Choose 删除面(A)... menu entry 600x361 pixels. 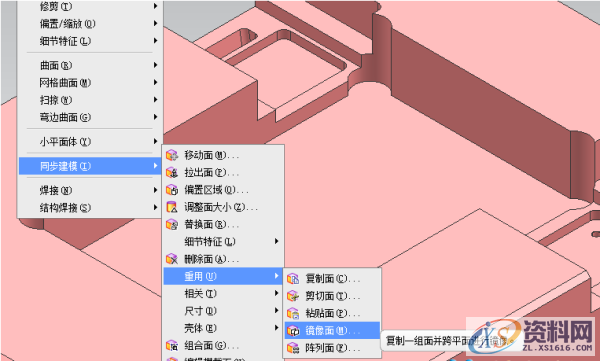click(223, 259)
